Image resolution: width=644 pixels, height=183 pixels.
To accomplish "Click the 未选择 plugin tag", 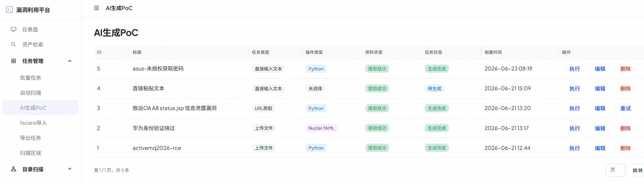I will [315, 89].
